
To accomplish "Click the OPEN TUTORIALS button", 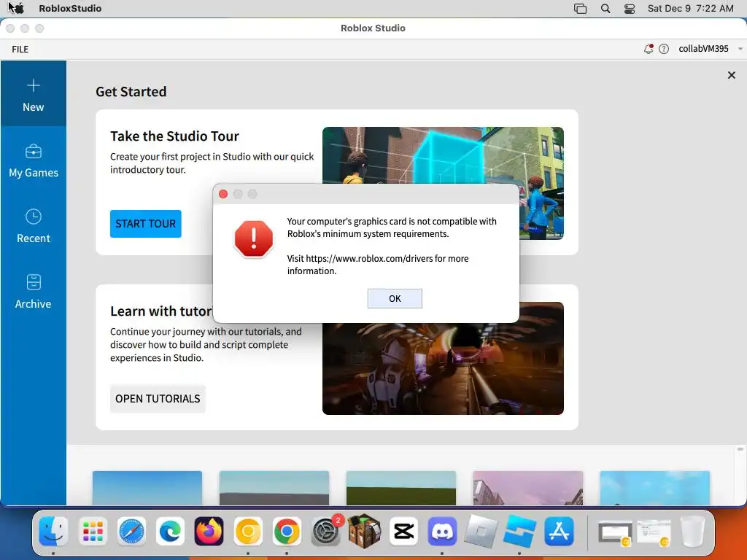I will coord(158,399).
